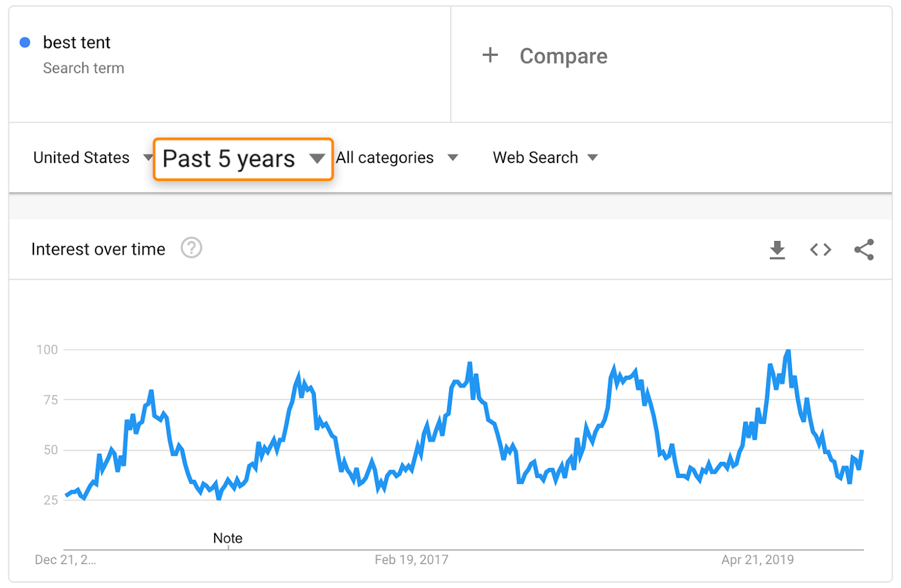Click the Compare button
The image size is (901, 588).
563,56
